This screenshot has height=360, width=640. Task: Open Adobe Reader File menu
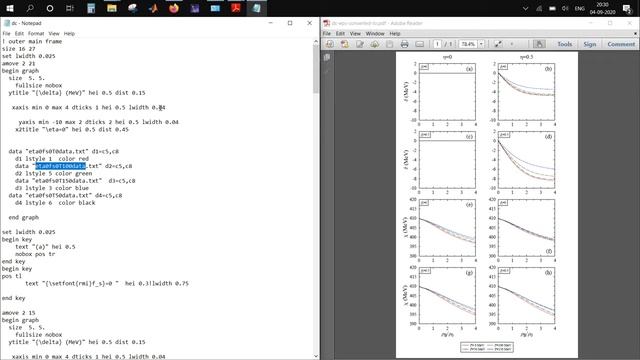[x=327, y=33]
